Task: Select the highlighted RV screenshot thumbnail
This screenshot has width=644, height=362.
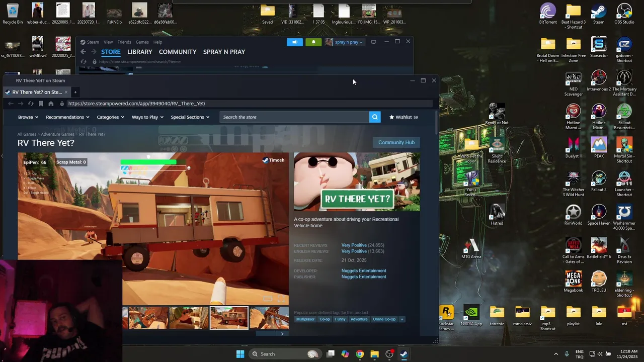Action: [x=229, y=318]
